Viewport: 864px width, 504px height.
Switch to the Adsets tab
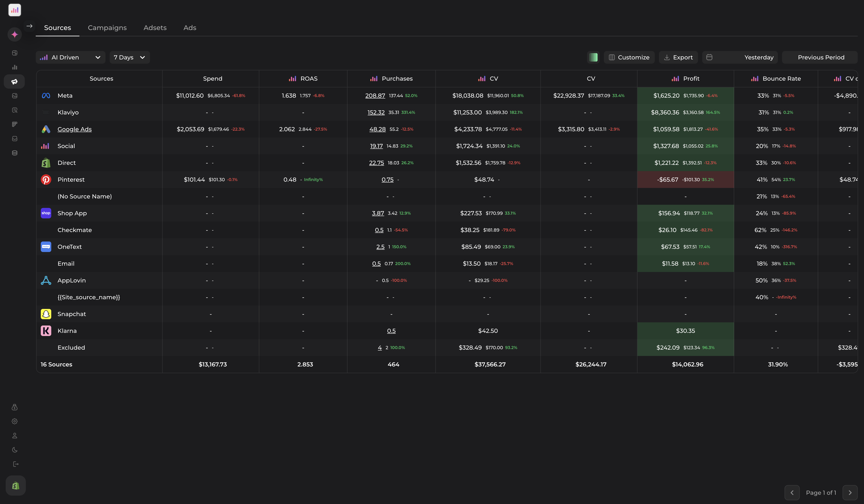point(155,28)
